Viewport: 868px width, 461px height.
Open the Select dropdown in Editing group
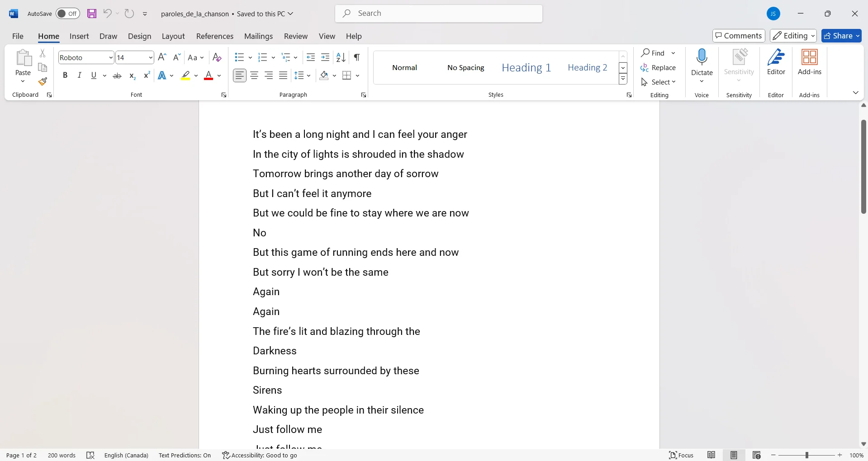(659, 82)
